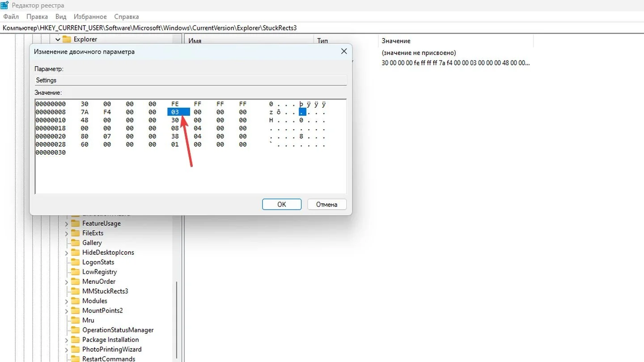Confirm changes with the OK button
This screenshot has height=362, width=644.
click(282, 204)
